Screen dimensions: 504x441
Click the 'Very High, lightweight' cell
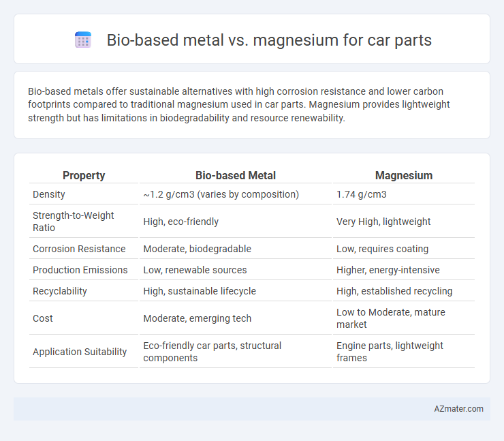point(383,222)
